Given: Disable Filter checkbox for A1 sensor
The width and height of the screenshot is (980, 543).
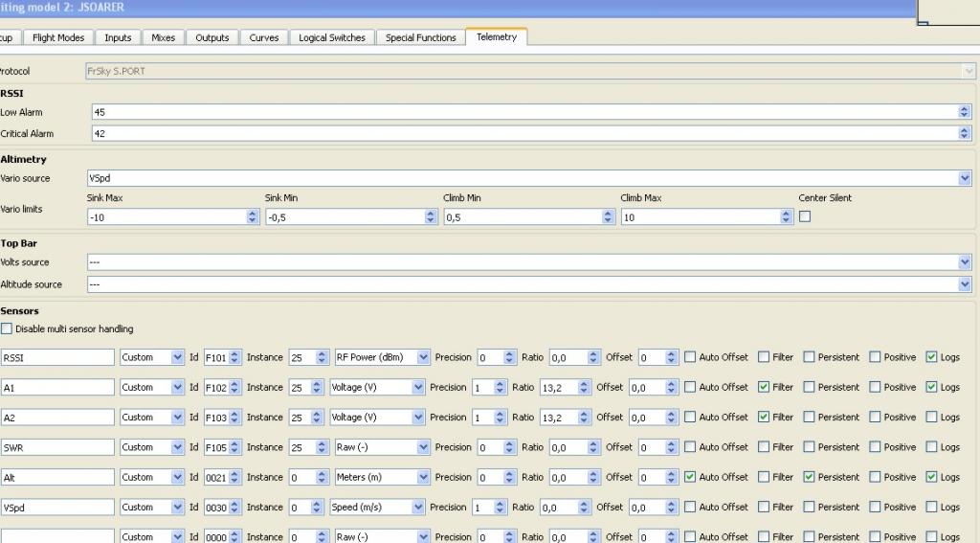Looking at the screenshot, I should click(x=764, y=387).
